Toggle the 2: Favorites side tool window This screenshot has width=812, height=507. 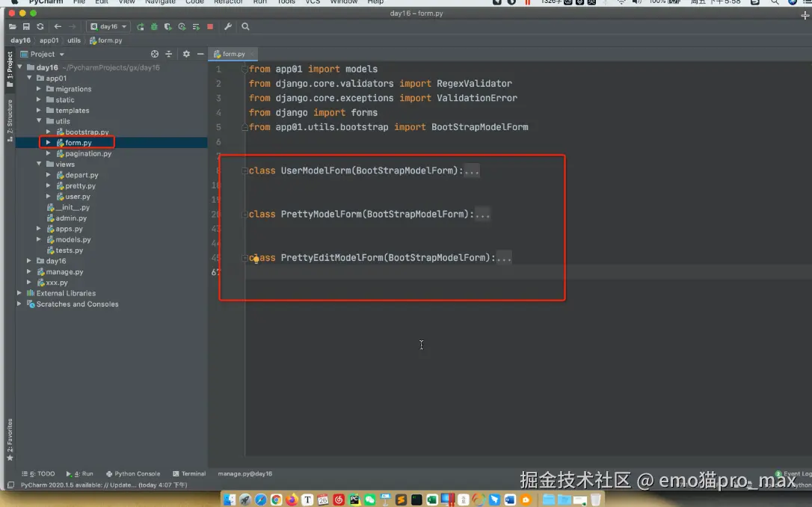coord(10,440)
